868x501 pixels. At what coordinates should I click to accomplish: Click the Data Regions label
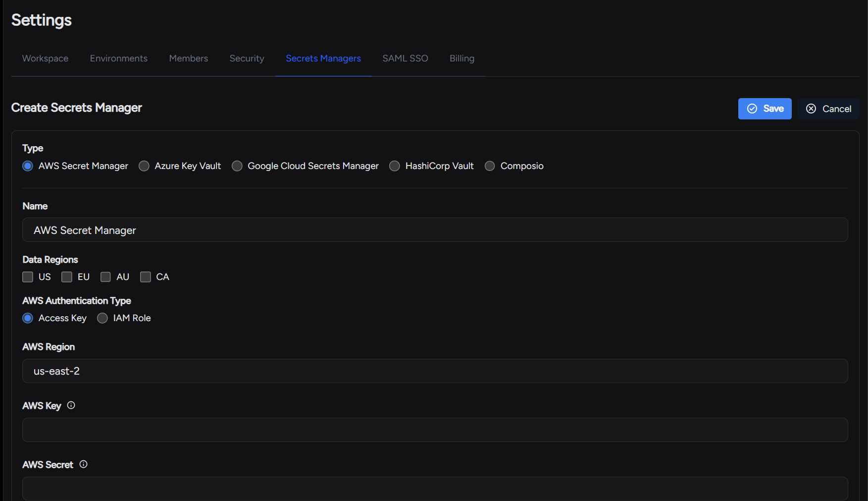[51, 260]
